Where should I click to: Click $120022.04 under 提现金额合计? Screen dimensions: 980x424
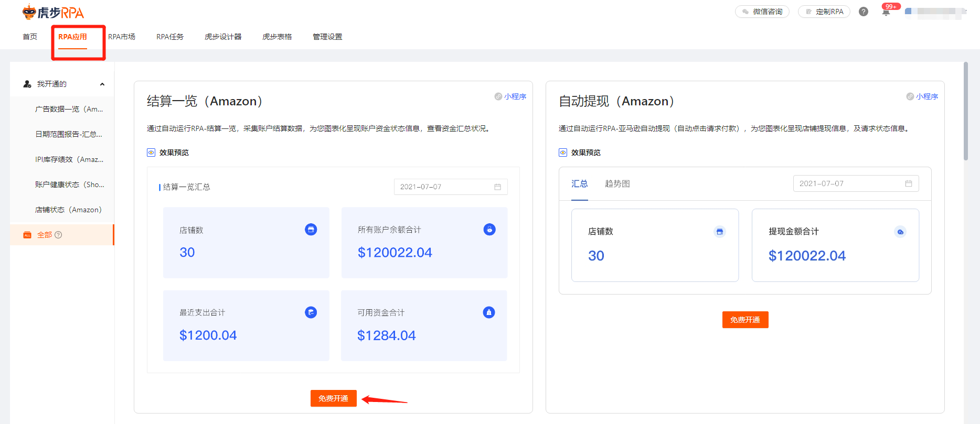click(807, 256)
